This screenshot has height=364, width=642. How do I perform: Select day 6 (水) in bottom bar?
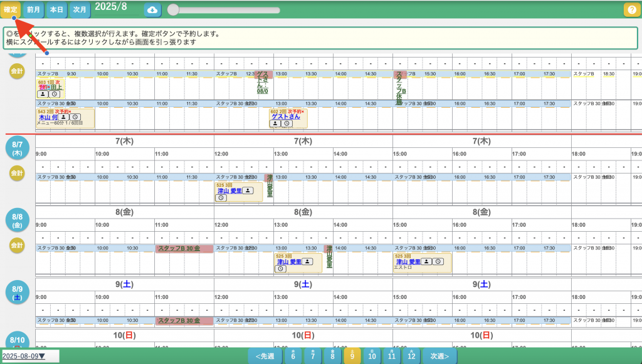coord(293,356)
